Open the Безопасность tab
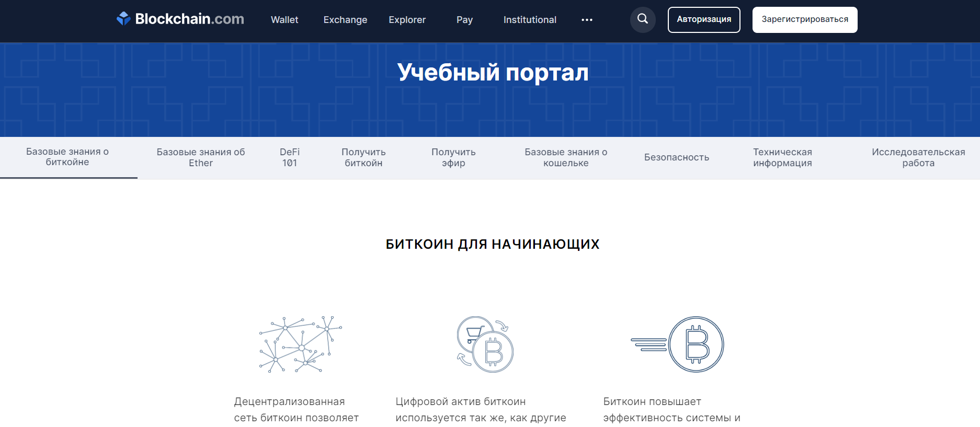The width and height of the screenshot is (980, 427). tap(677, 157)
